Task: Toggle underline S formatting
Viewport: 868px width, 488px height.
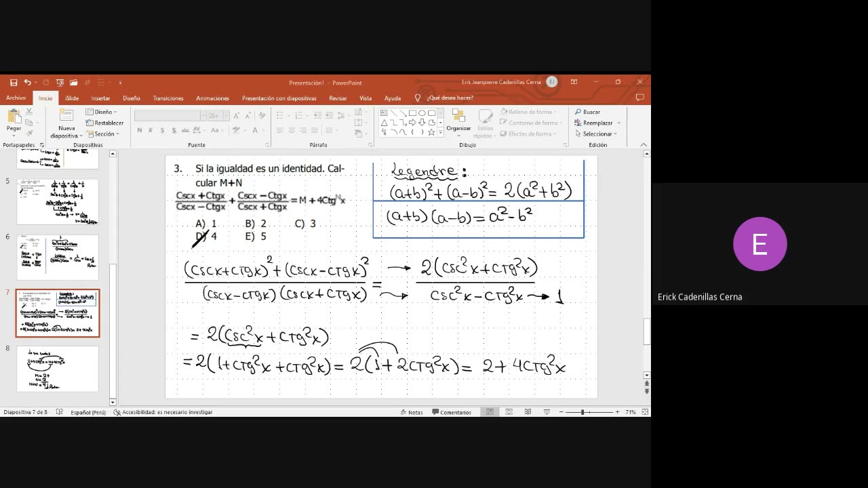Action: (162, 130)
